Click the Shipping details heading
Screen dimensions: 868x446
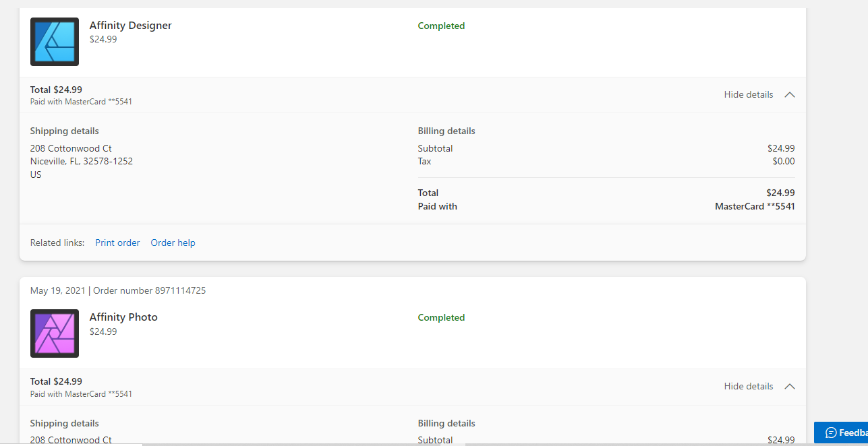click(x=64, y=131)
